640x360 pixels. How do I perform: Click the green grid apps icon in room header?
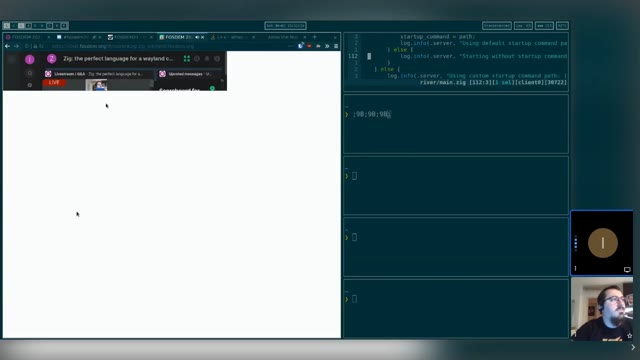coord(187,59)
